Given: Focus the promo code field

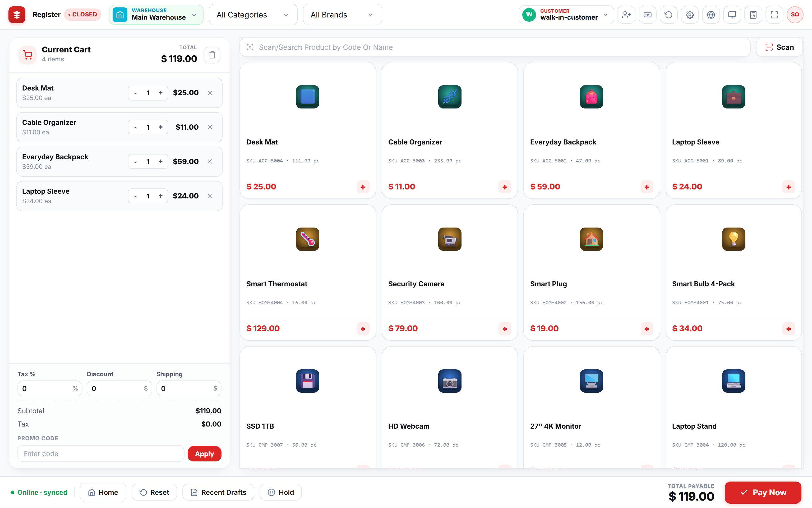Looking at the screenshot, I should [101, 453].
